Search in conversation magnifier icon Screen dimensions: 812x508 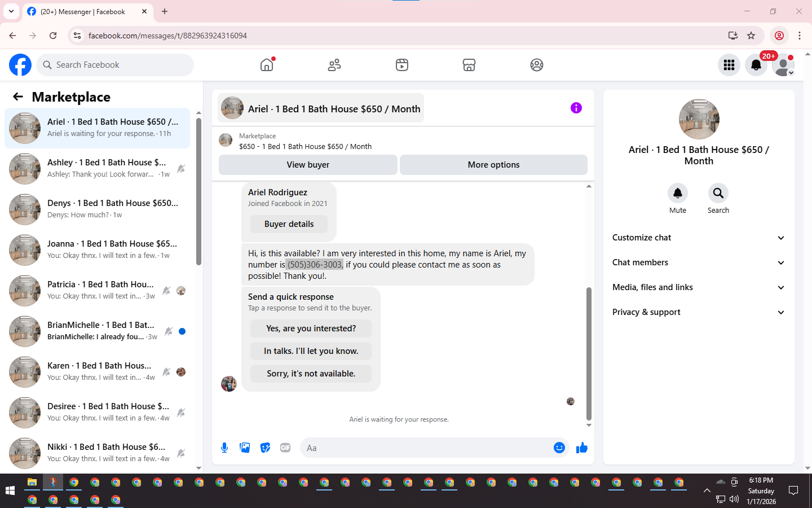pos(718,193)
